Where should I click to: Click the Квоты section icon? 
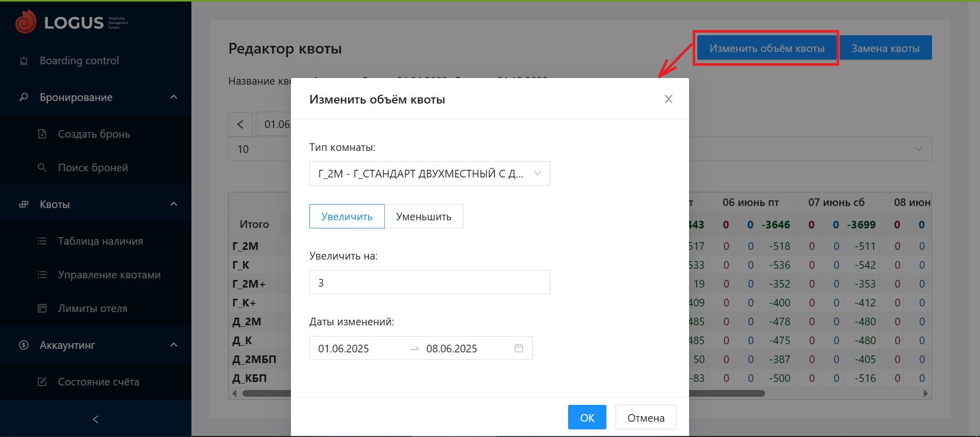pyautogui.click(x=23, y=204)
